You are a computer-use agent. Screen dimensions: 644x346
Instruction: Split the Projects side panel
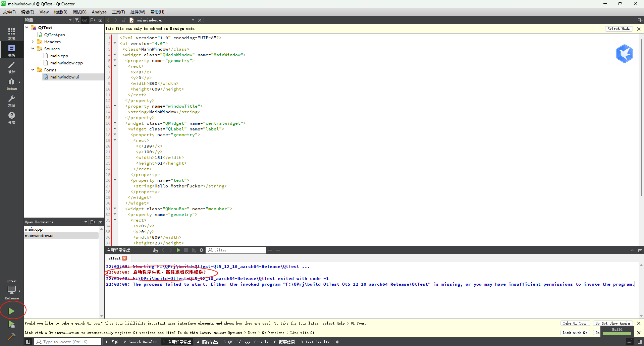point(93,20)
